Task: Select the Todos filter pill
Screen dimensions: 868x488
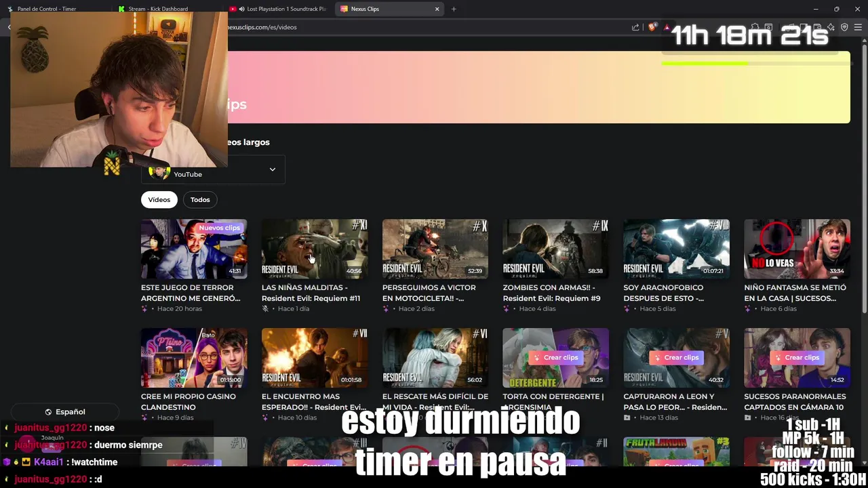Action: coord(200,199)
